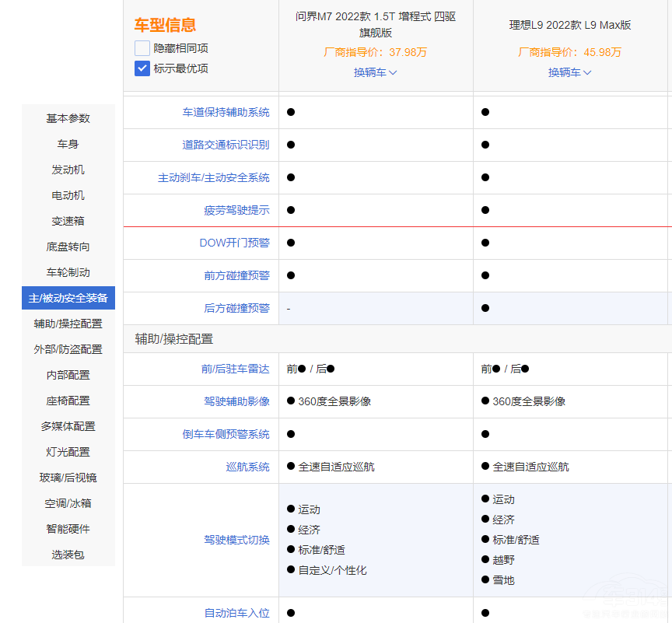The height and width of the screenshot is (623, 672).
Task: Switch to the 发动机 category
Action: point(68,170)
